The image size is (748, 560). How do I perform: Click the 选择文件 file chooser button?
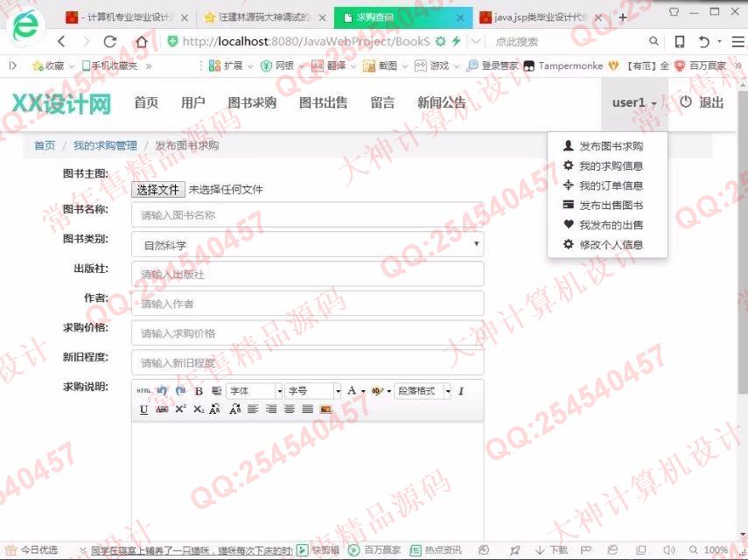point(157,190)
